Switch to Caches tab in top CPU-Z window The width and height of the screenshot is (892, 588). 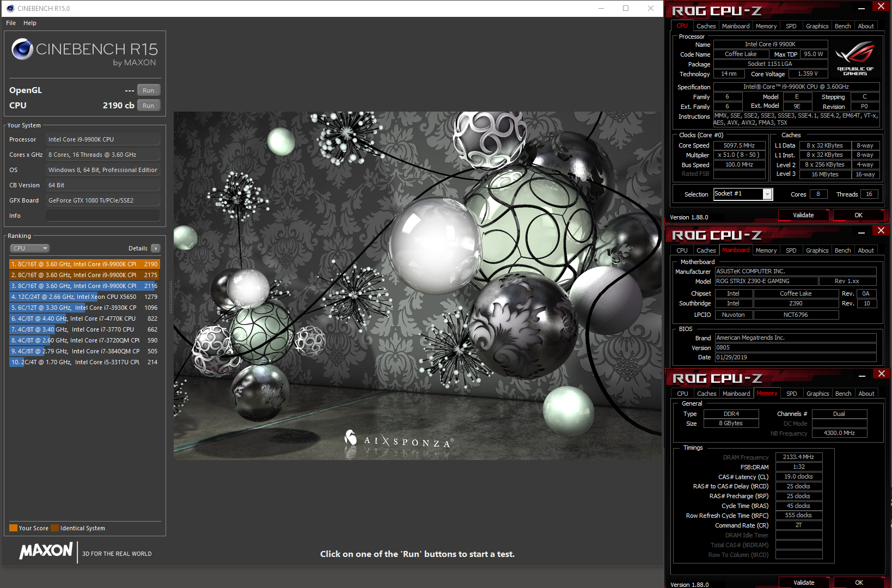tap(706, 26)
